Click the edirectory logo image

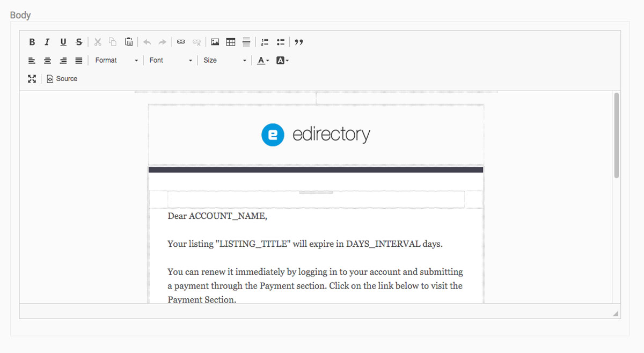point(316,135)
